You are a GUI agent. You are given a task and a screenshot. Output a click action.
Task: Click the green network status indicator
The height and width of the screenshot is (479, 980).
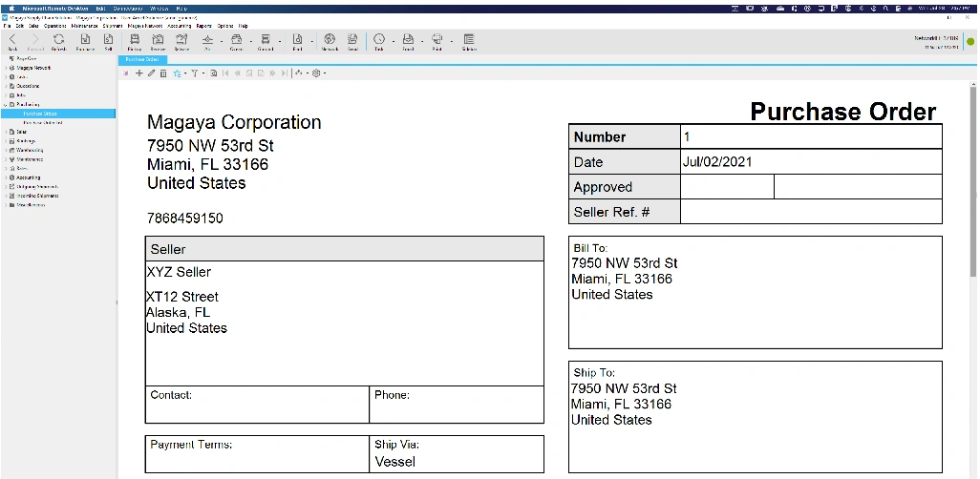click(x=970, y=41)
